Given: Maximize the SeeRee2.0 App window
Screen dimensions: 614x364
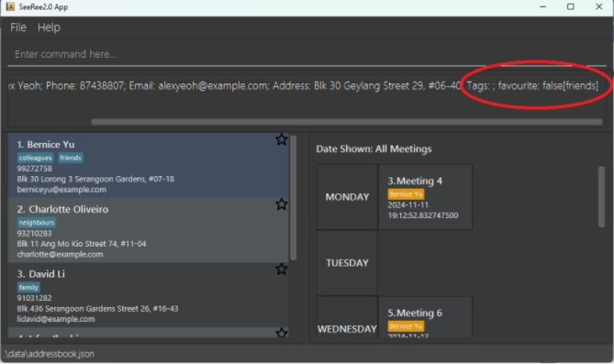Looking at the screenshot, I should coord(571,6).
